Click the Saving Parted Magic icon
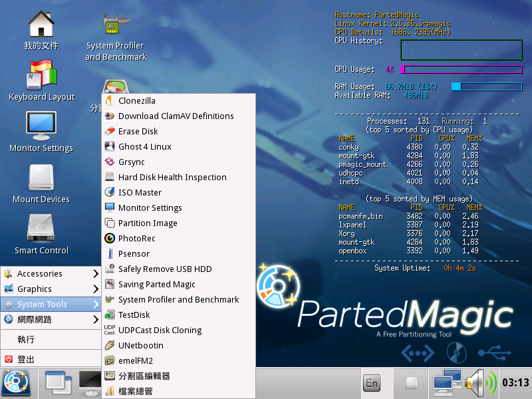 click(109, 284)
